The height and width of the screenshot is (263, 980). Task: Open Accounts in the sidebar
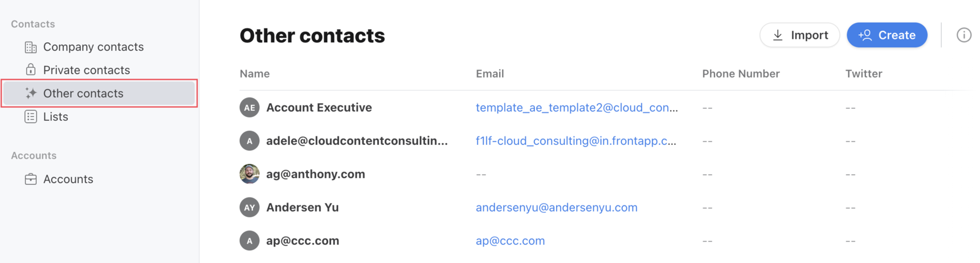pyautogui.click(x=68, y=179)
